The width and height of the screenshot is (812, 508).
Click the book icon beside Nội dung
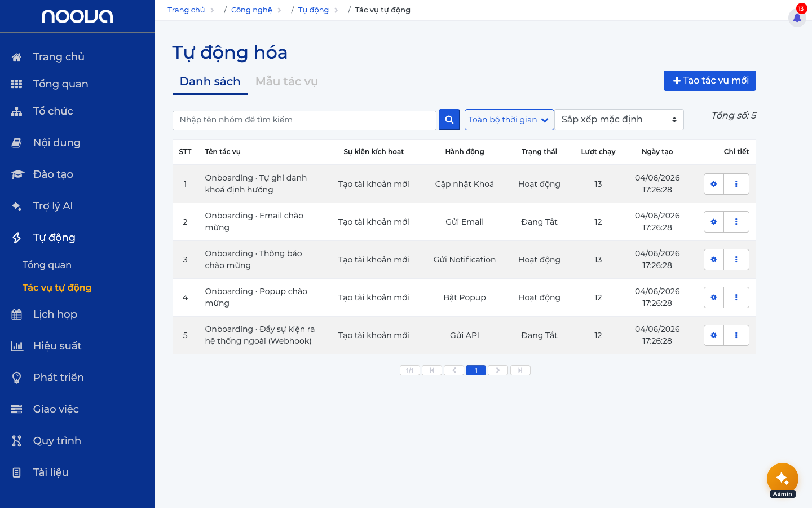coord(17,143)
